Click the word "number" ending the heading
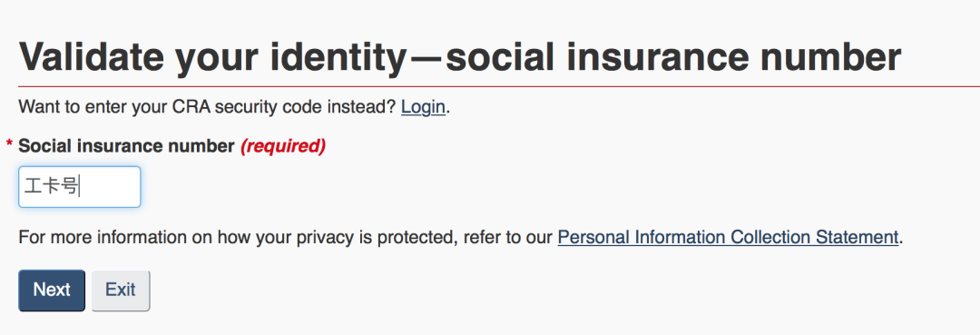Image resolution: width=980 pixels, height=335 pixels. (827, 57)
